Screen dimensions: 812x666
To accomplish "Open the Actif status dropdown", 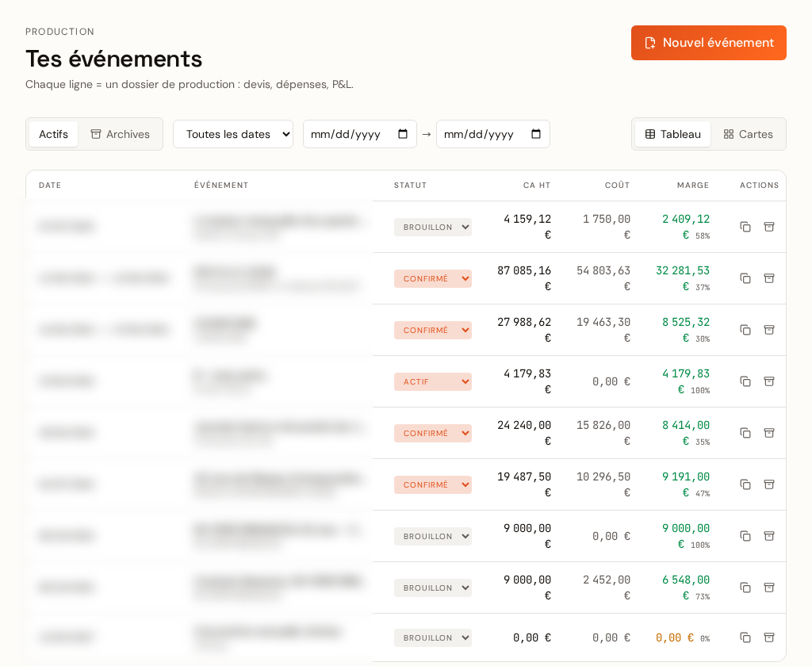I will point(432,381).
